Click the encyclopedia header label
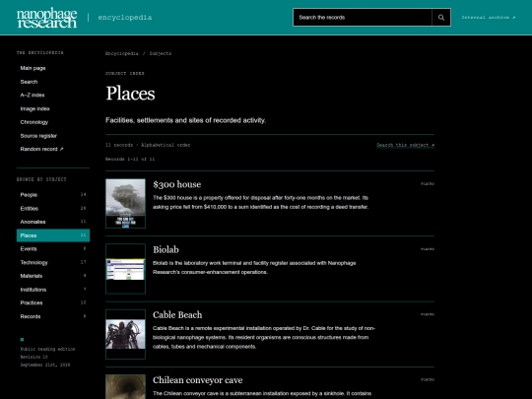This screenshot has height=399, width=532. pos(125,18)
